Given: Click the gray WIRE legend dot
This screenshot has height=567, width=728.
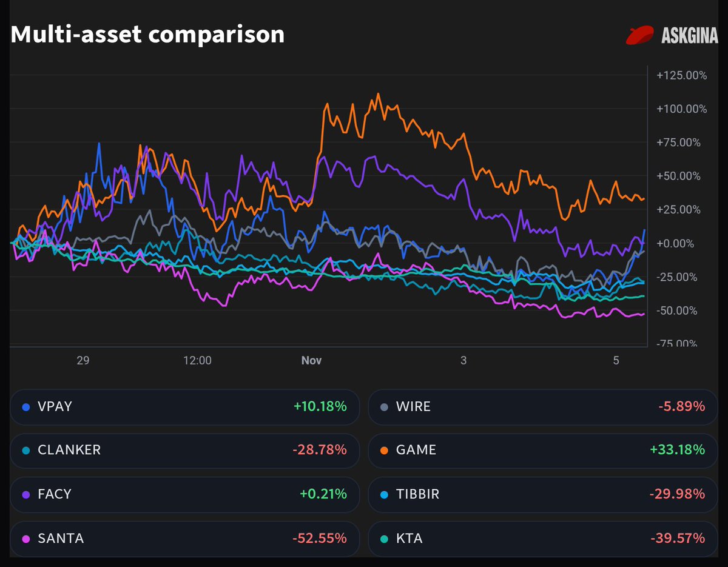Looking at the screenshot, I should point(383,407).
